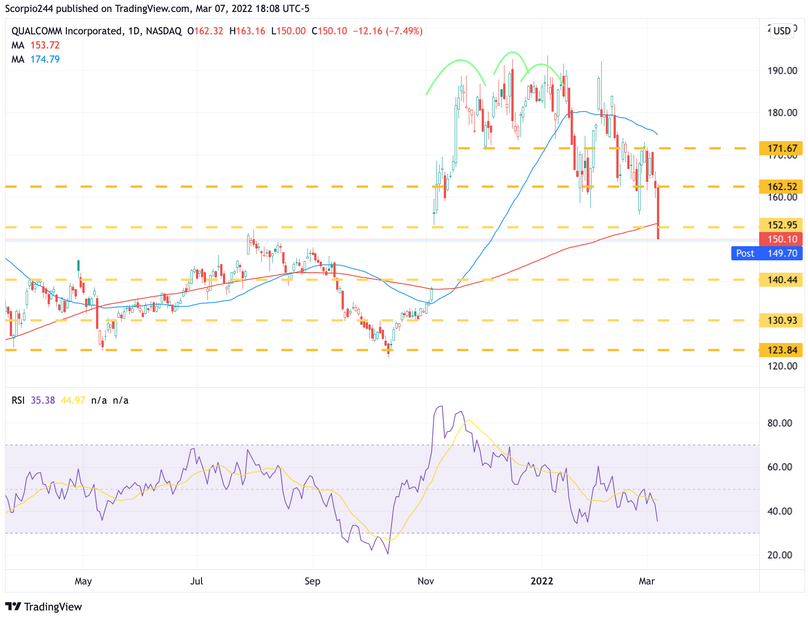The image size is (808, 617).
Task: Click the May label on time axis
Action: (83, 581)
